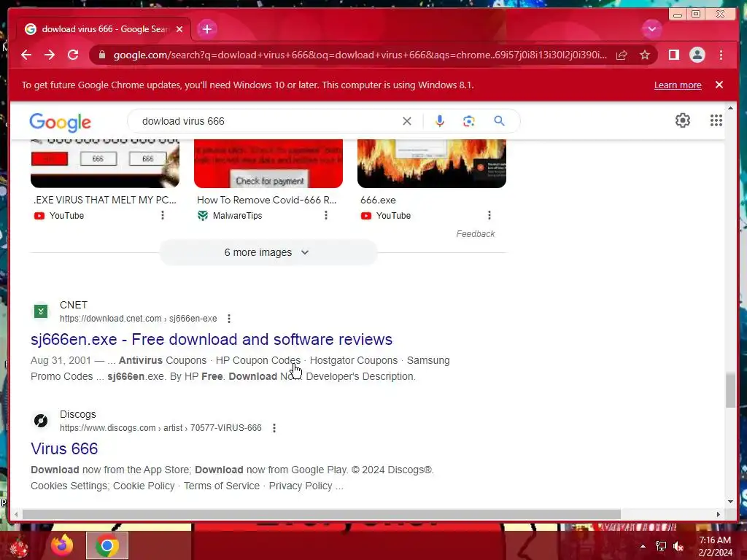Submit search with magnifier icon

(499, 121)
